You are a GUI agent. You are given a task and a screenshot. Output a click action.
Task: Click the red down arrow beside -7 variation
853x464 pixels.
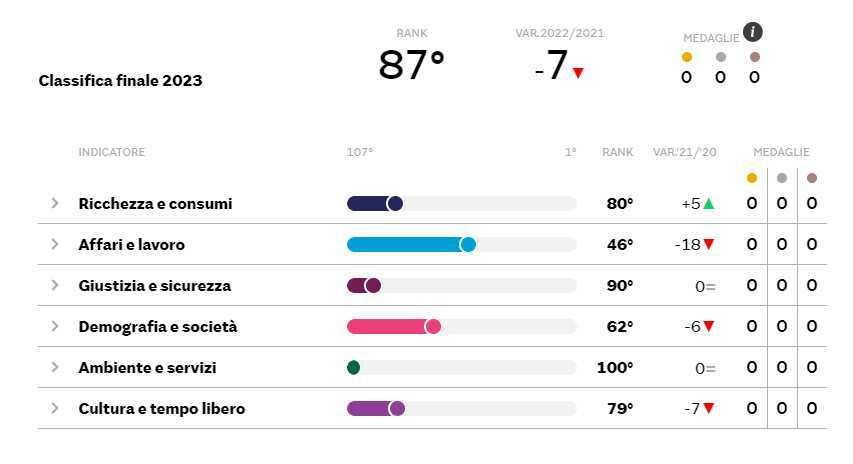[x=578, y=73]
